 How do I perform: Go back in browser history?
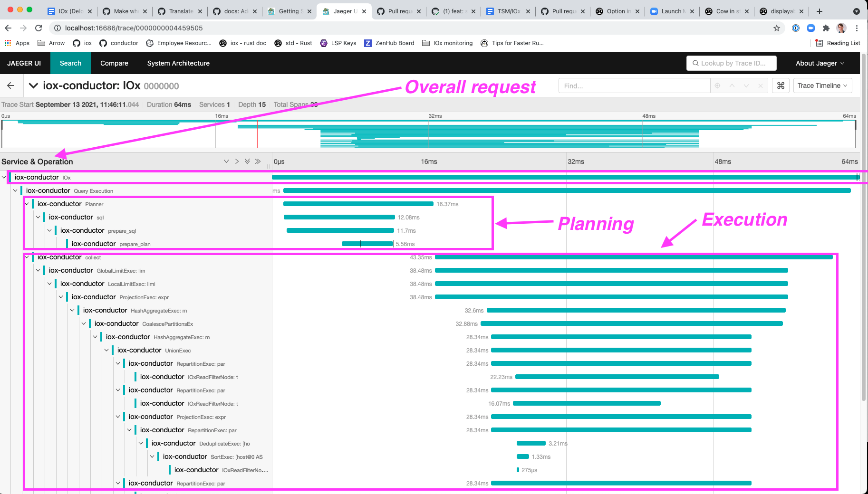[8, 28]
